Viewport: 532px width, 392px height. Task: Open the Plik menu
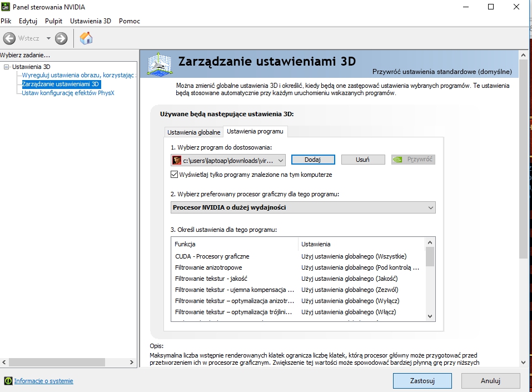point(6,21)
